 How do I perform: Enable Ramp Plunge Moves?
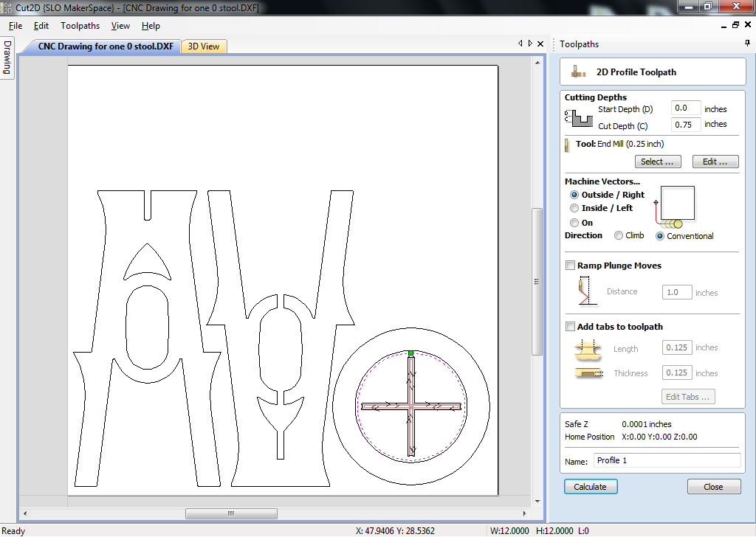(571, 266)
